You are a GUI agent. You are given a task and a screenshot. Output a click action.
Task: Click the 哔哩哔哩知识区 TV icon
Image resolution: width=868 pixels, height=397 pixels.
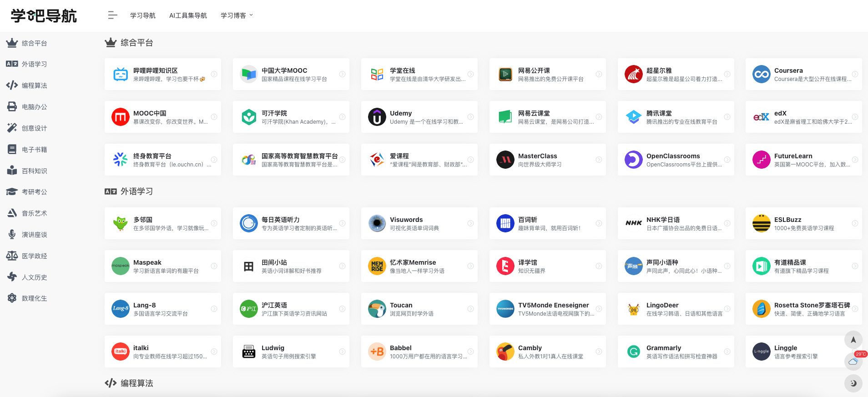[121, 74]
